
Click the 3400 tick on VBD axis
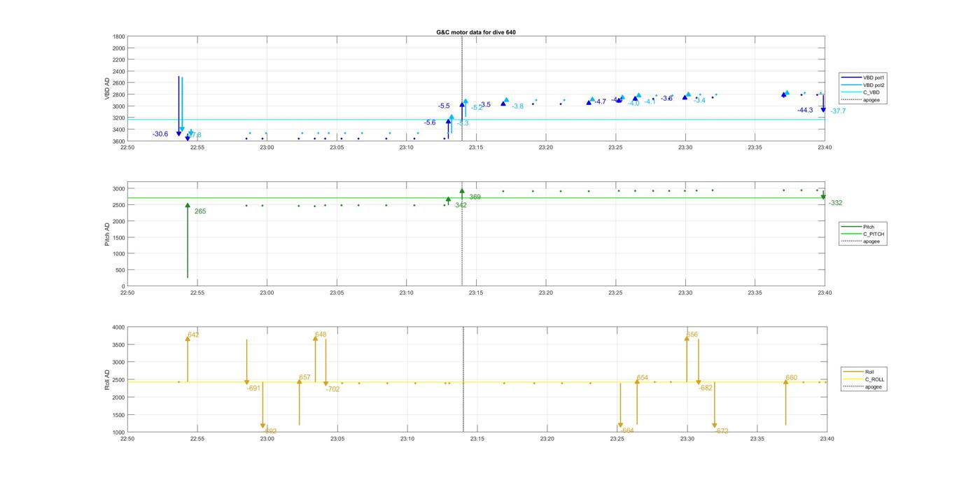point(119,129)
